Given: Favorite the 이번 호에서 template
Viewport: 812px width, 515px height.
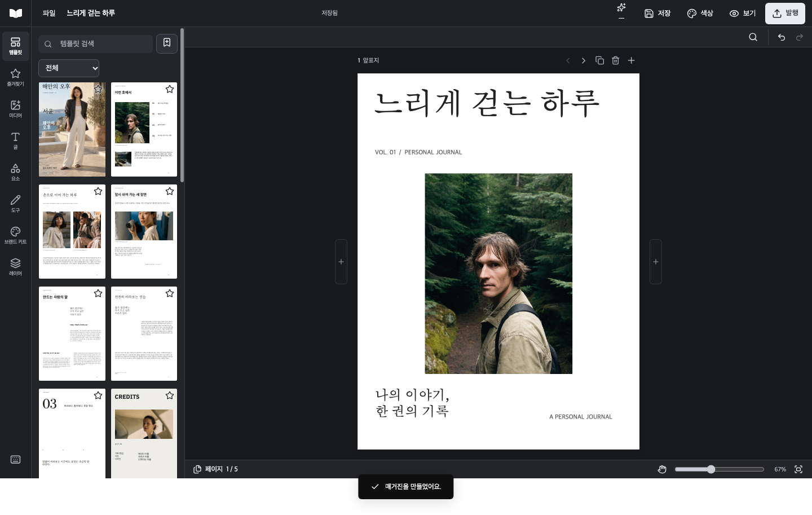Looking at the screenshot, I should point(170,89).
